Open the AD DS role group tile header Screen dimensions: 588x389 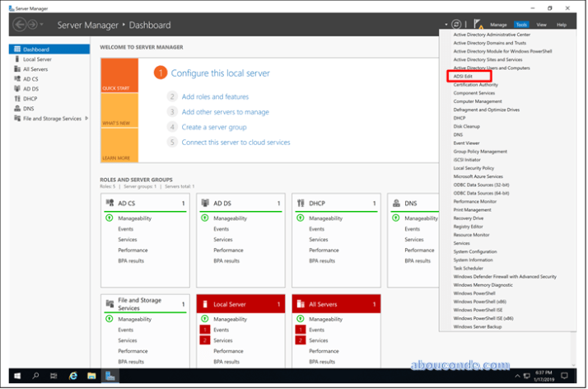[x=239, y=203]
